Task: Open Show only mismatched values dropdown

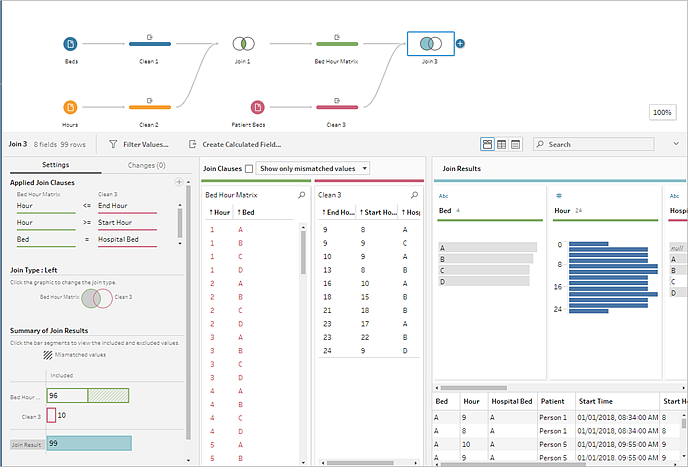Action: tap(313, 169)
